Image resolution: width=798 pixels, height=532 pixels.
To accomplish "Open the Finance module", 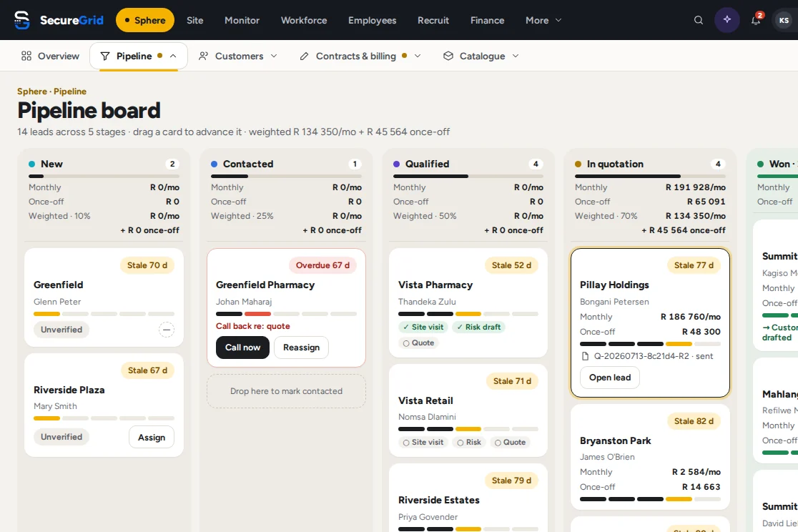I will 487,20.
